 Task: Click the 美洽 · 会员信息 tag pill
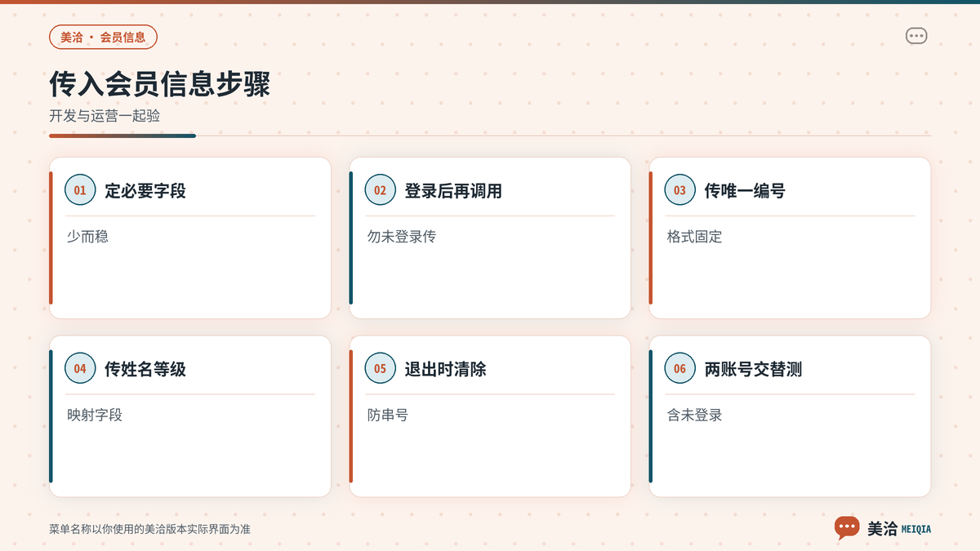coord(103,37)
